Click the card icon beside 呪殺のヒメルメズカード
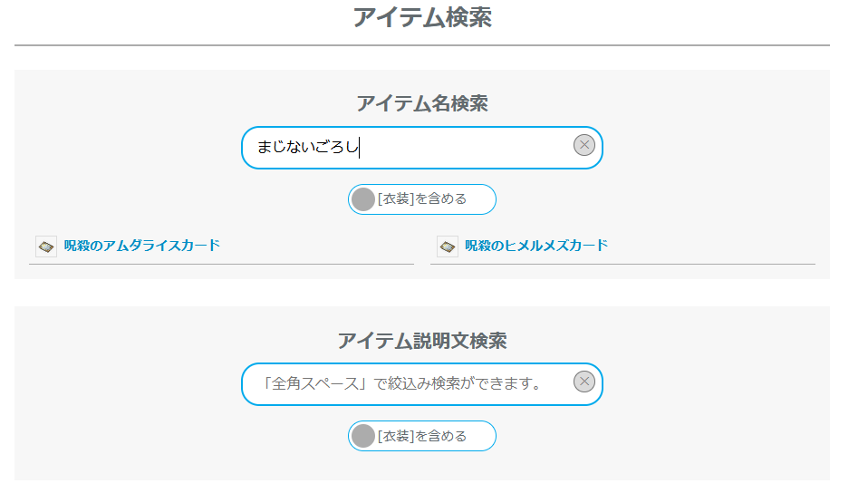The image size is (868, 493). point(448,246)
